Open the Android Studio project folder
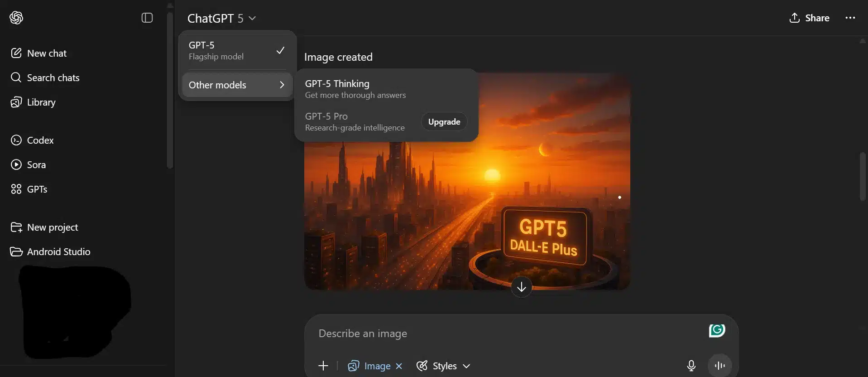Screen dimensions: 868x377 [50, 251]
